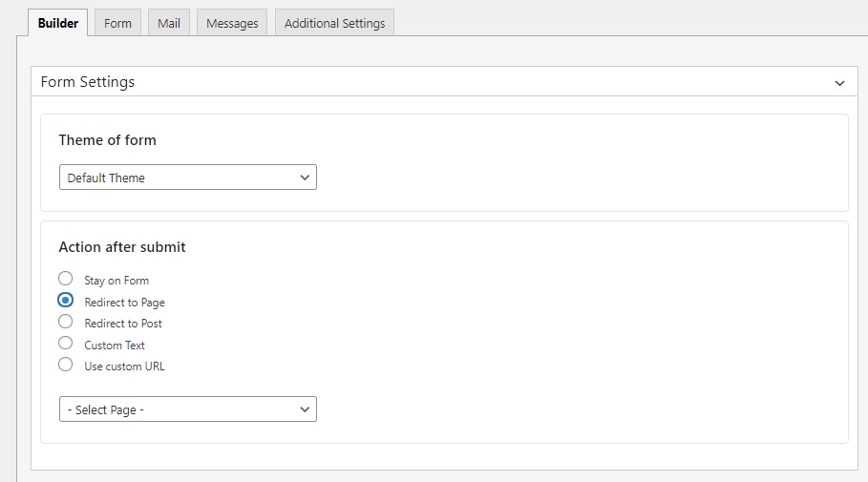Open the Messages tab
The width and height of the screenshot is (868, 482).
coord(232,23)
